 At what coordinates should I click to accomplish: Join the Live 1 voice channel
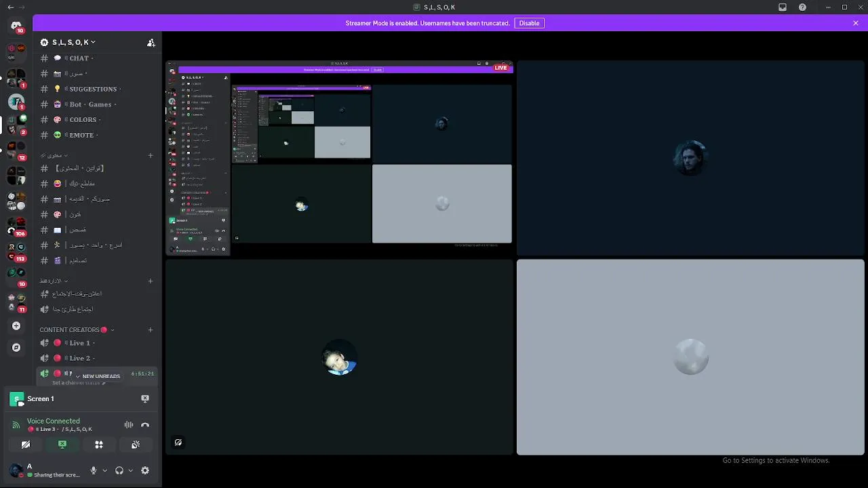coord(97,343)
